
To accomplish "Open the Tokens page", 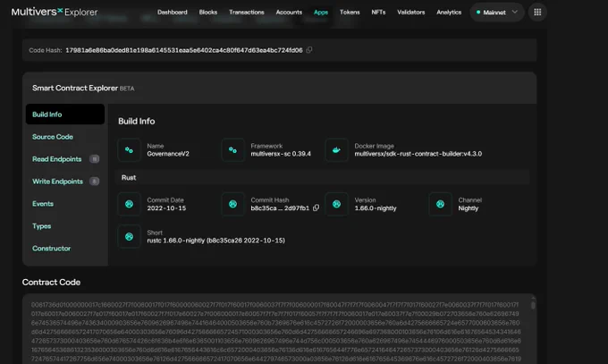I will pyautogui.click(x=350, y=13).
